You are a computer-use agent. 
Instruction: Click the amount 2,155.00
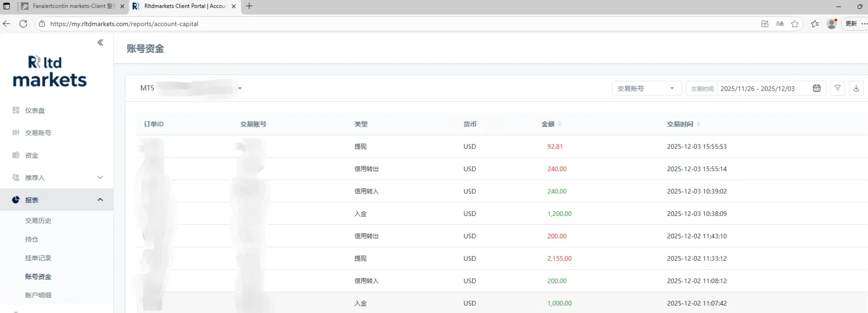coord(559,259)
